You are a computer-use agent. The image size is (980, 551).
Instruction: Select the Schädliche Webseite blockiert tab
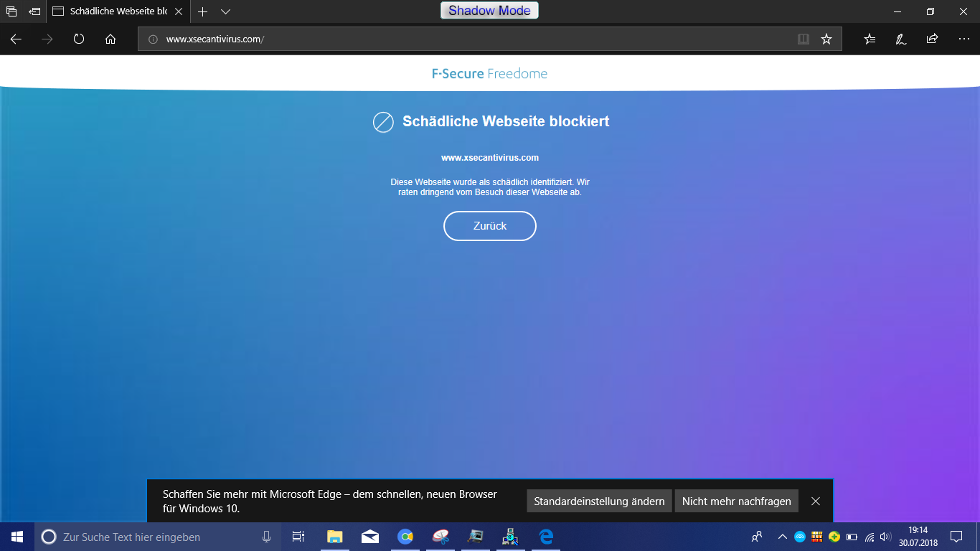tap(118, 11)
